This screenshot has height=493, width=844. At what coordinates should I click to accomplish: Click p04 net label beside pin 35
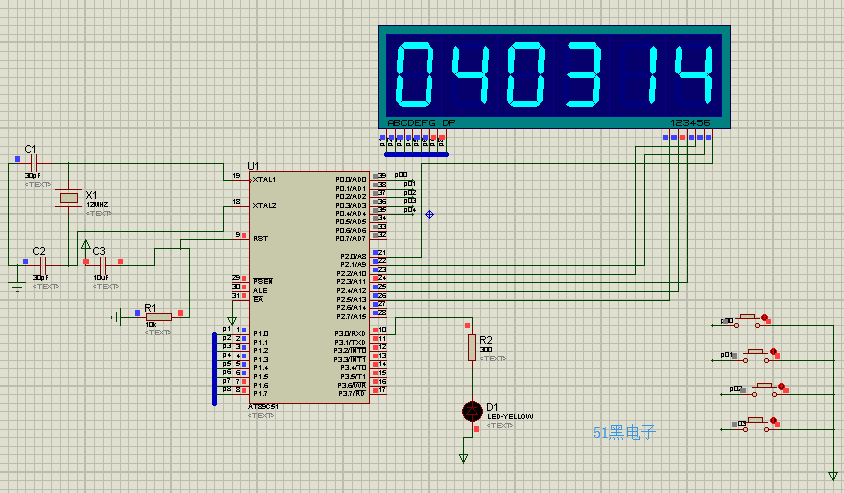[x=410, y=209]
